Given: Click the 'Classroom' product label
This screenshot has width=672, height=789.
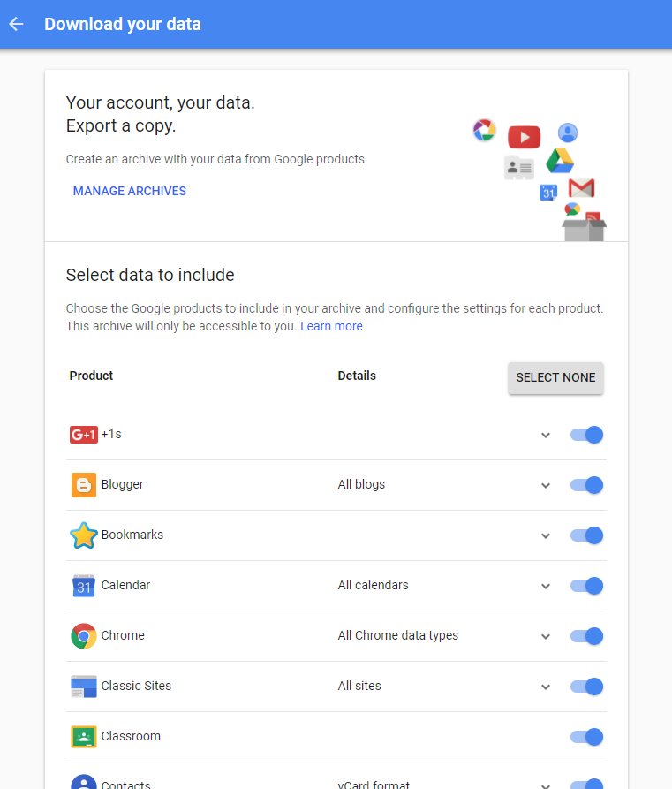Looking at the screenshot, I should tap(131, 736).
